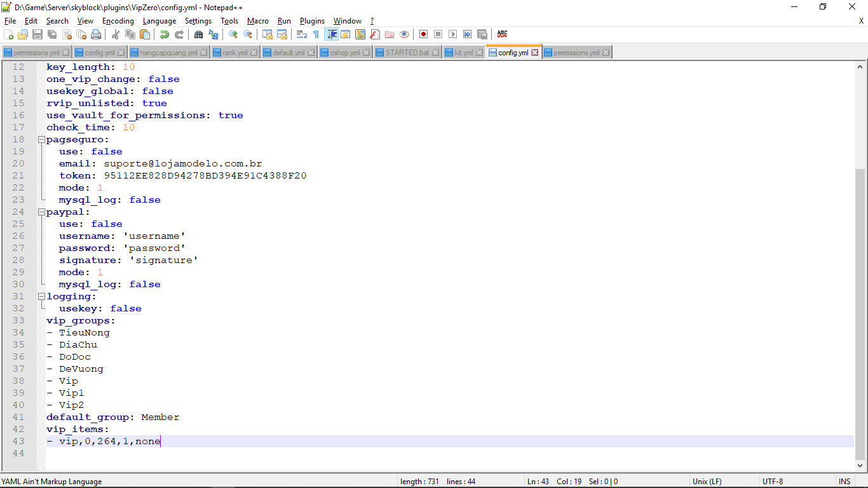Click the Print toolbar icon
Image resolution: width=868 pixels, height=488 pixels.
coord(96,34)
